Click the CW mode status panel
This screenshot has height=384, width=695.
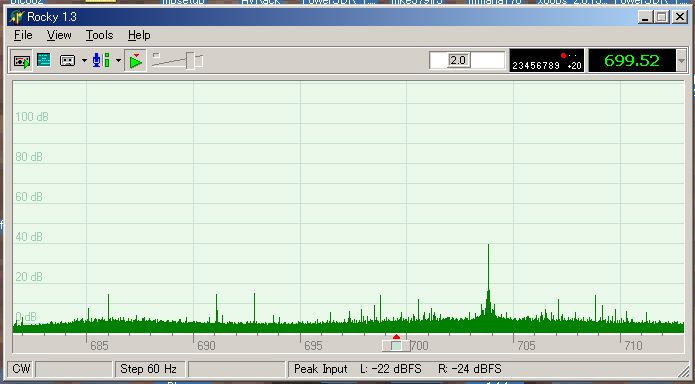(21, 369)
